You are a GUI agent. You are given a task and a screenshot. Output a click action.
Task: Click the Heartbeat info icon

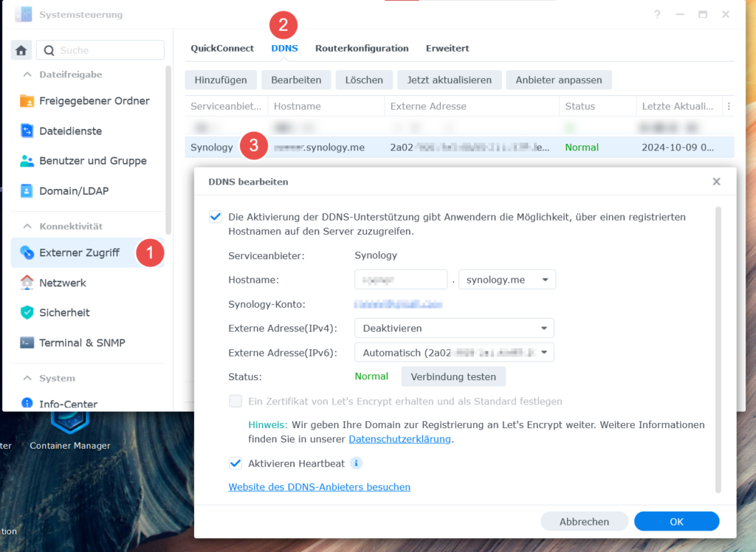pos(357,463)
